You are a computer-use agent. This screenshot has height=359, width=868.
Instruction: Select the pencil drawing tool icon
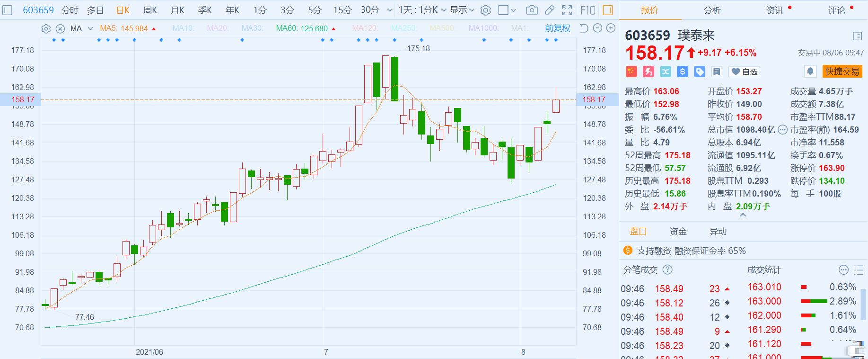tap(550, 10)
